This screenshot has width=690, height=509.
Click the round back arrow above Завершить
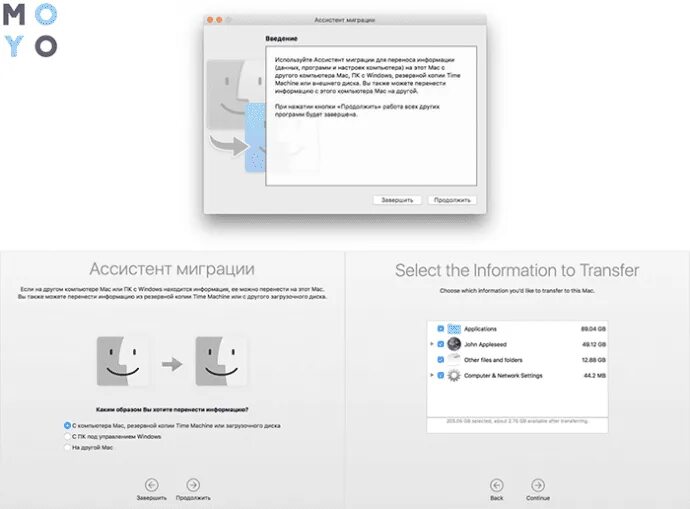point(151,485)
